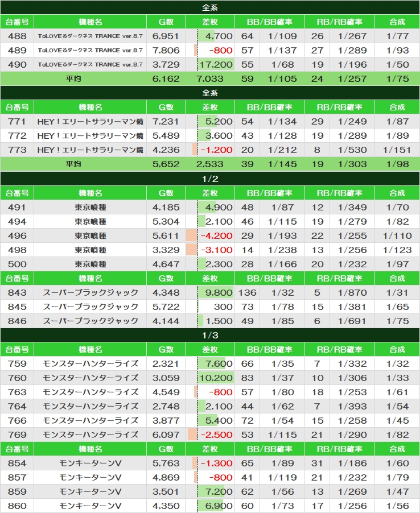Click the 5,652 average game count
The height and width of the screenshot is (513, 420).
pyautogui.click(x=166, y=164)
